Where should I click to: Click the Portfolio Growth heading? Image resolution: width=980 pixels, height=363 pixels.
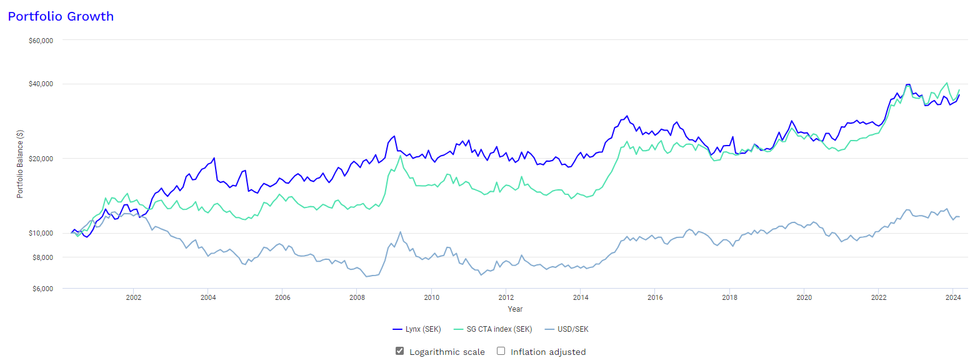[61, 16]
